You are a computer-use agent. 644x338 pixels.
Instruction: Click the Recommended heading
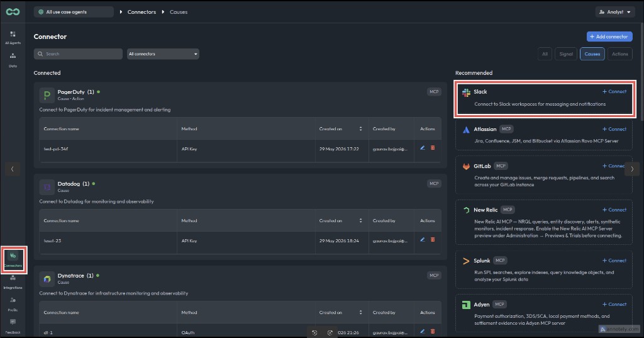pos(474,73)
